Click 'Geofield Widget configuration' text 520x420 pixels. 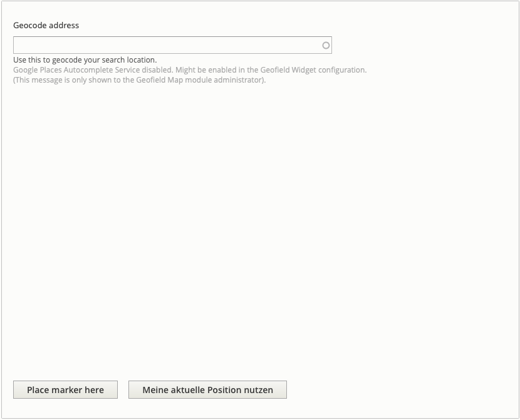point(313,70)
